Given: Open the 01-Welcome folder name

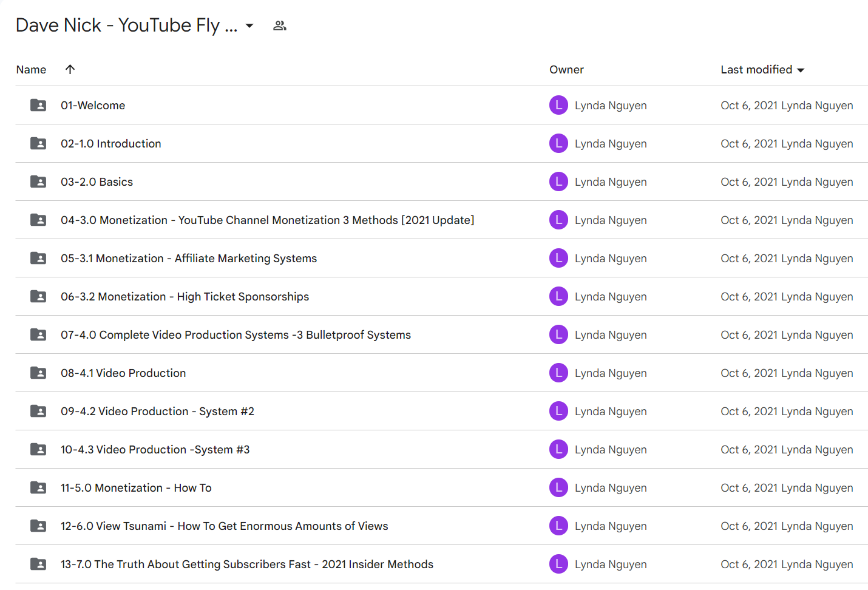Looking at the screenshot, I should [x=93, y=106].
